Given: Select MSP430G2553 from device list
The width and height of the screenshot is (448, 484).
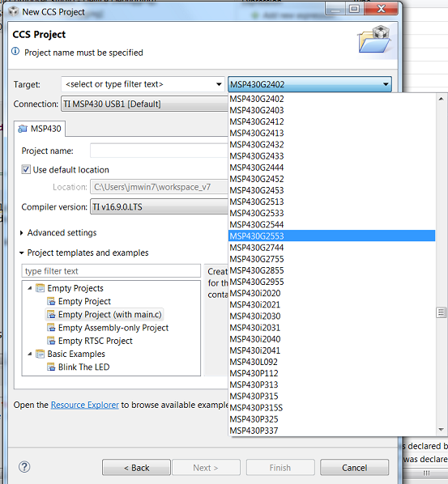Looking at the screenshot, I should point(331,236).
